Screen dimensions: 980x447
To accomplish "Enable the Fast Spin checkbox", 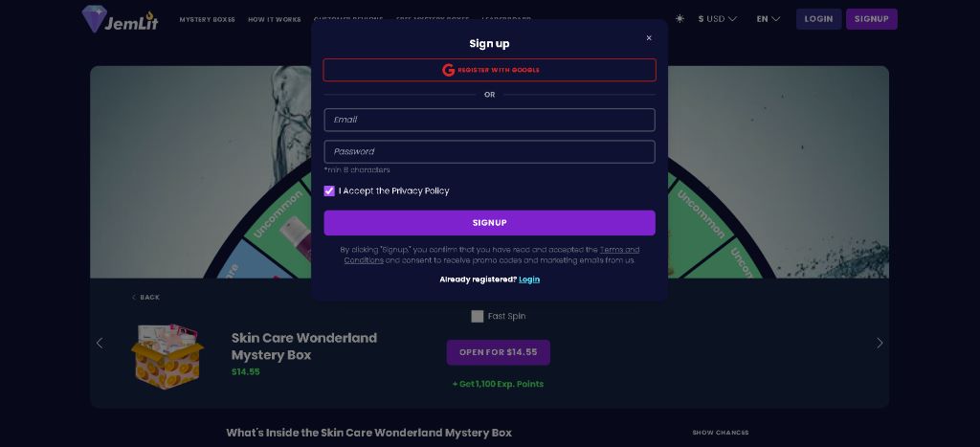I will tap(478, 316).
